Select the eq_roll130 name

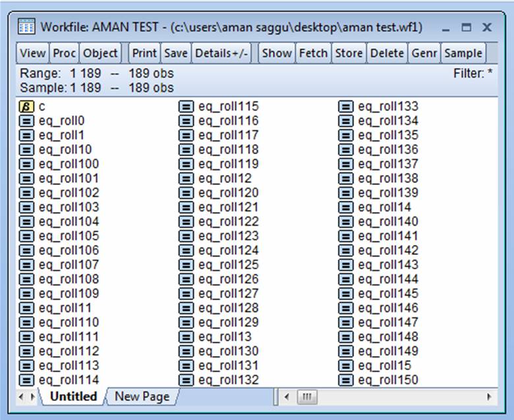pyautogui.click(x=229, y=352)
